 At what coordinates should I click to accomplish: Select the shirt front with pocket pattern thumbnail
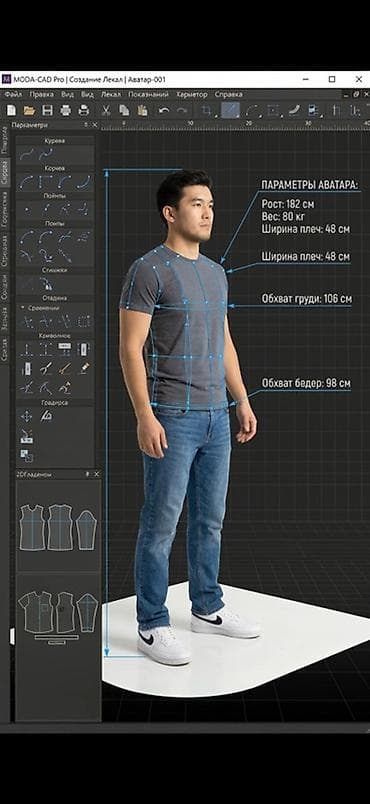[x=36, y=612]
